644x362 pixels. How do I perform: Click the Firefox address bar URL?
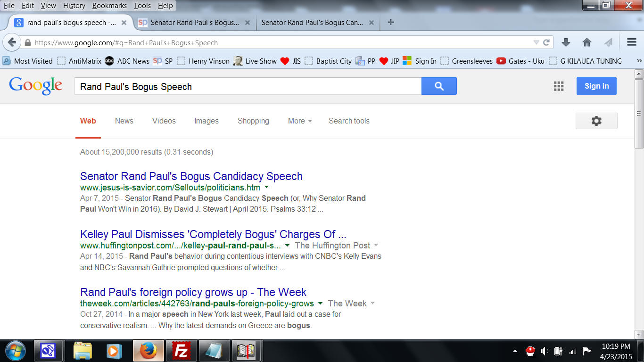click(x=126, y=43)
